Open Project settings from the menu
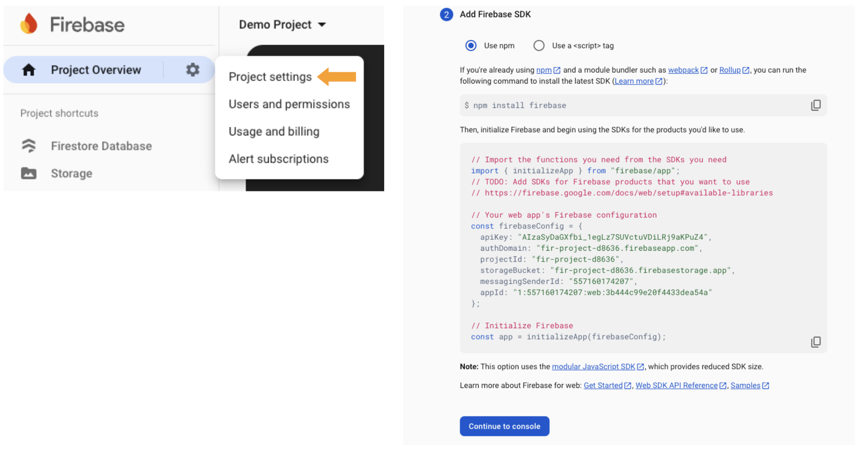 coord(270,77)
